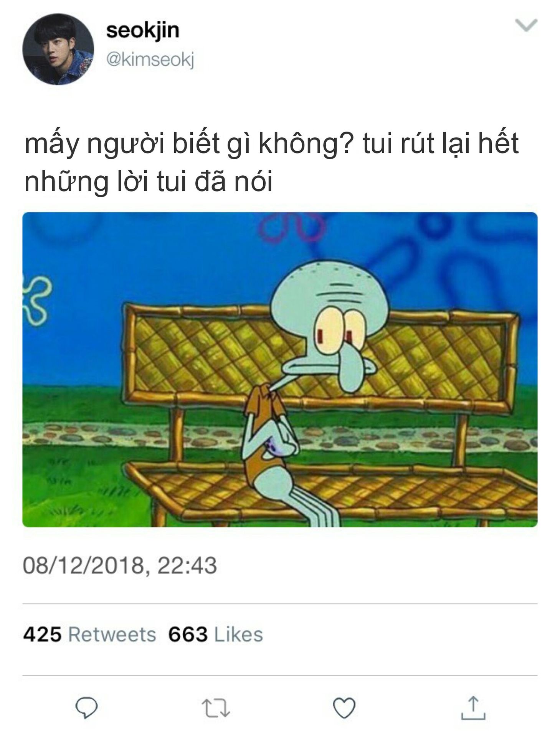
Task: Click the word Likes label
Action: (x=239, y=635)
